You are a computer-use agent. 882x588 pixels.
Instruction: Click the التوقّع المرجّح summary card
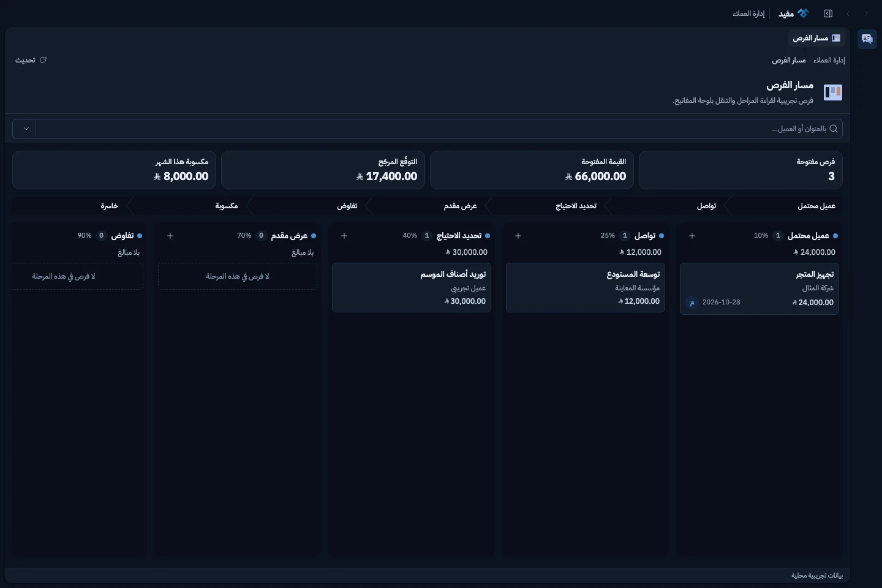323,170
